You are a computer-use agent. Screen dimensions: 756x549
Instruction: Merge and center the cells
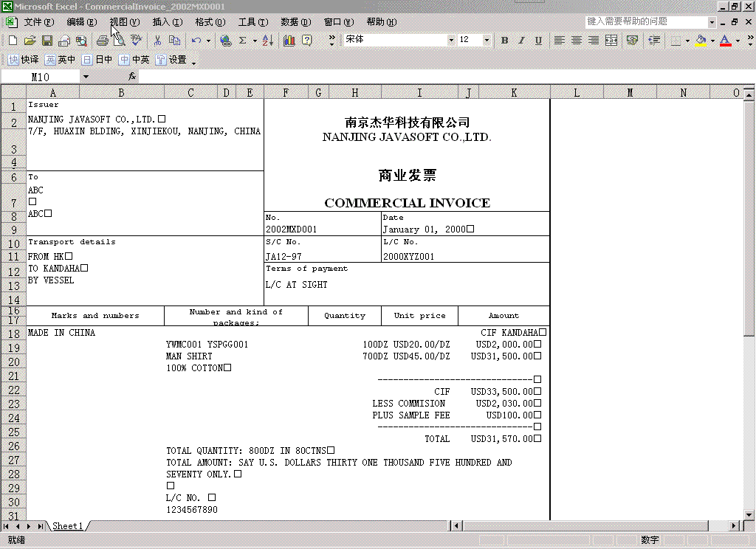tap(611, 41)
